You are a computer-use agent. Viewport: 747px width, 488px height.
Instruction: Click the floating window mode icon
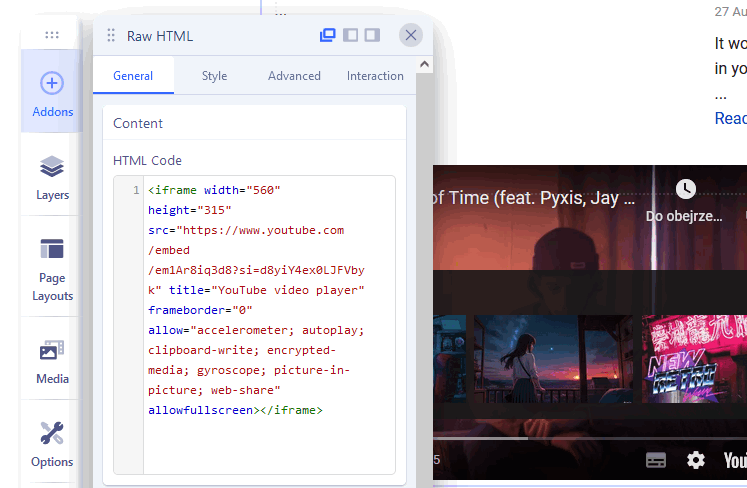327,36
